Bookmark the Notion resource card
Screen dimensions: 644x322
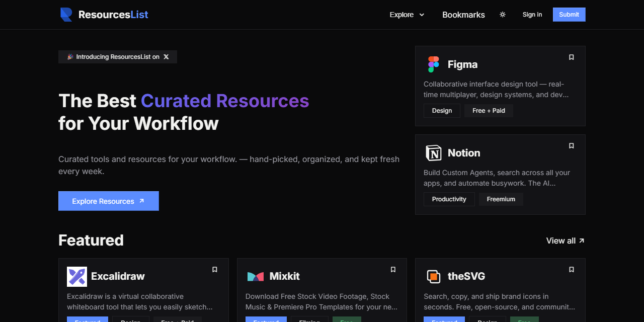572,146
